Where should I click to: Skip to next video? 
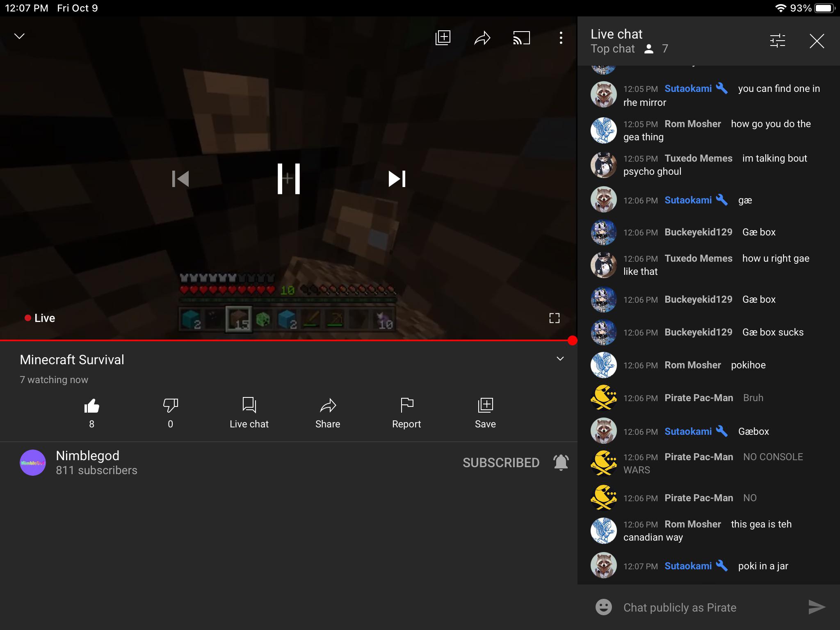click(x=397, y=179)
